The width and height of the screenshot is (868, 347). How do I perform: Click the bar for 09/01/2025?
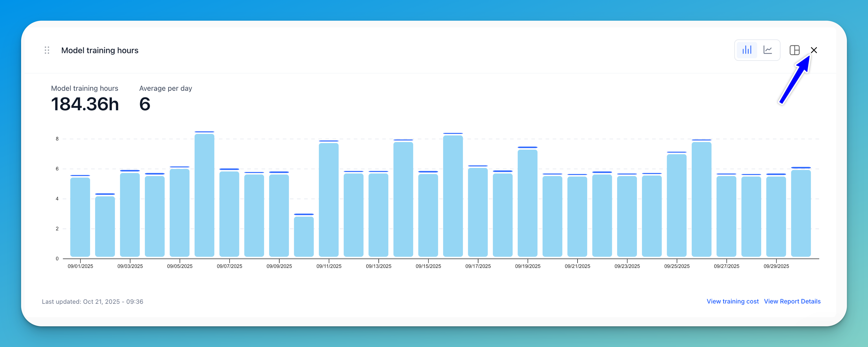point(80,217)
